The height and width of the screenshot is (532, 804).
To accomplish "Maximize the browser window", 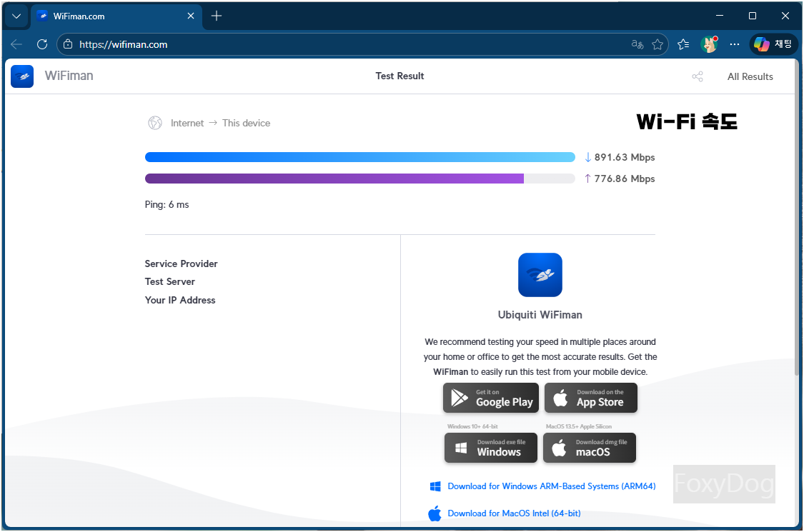I will click(x=753, y=16).
